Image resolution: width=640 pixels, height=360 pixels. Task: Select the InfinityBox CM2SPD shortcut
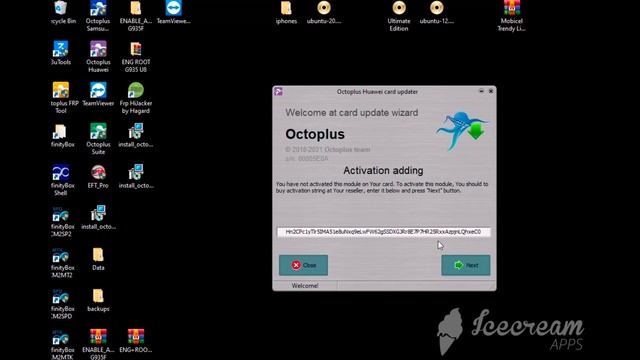(x=62, y=304)
